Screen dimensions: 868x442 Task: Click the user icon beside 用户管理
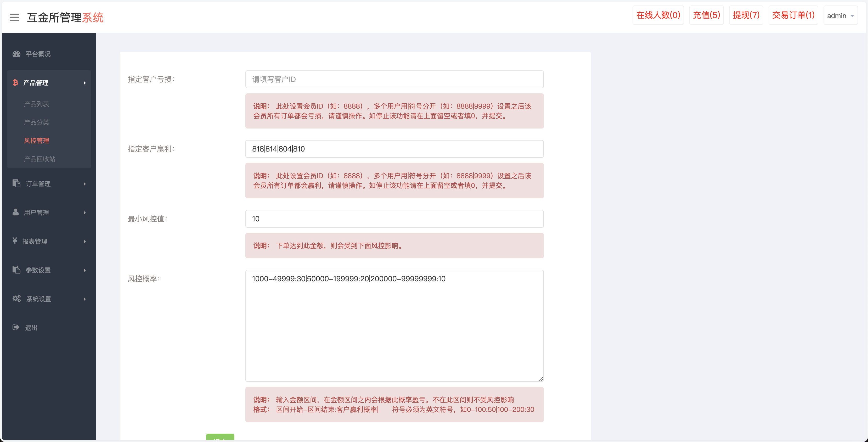pyautogui.click(x=16, y=212)
